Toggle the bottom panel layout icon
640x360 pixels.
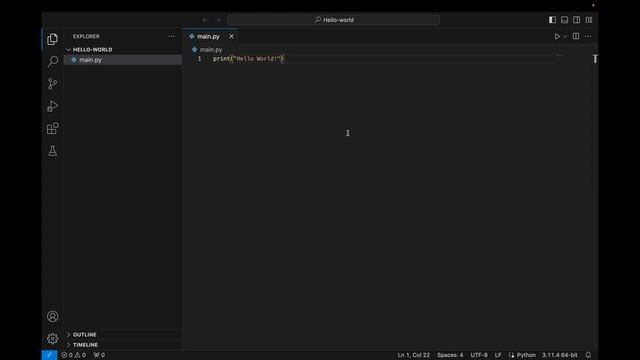pos(564,20)
